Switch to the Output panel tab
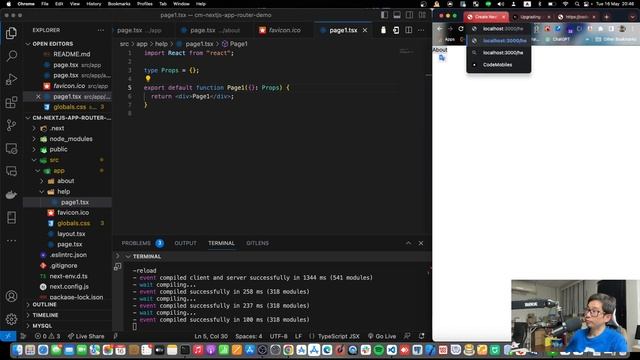This screenshot has height=360, width=640. 185,243
